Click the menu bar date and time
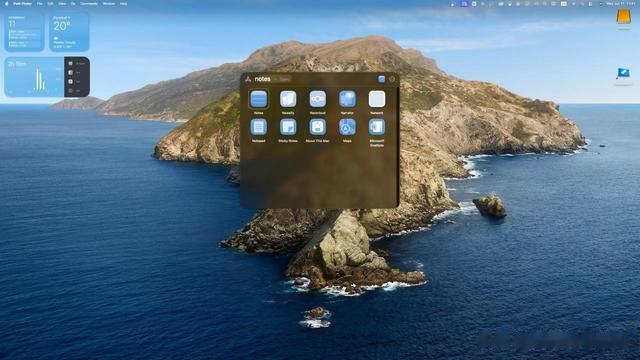 pyautogui.click(x=621, y=4)
